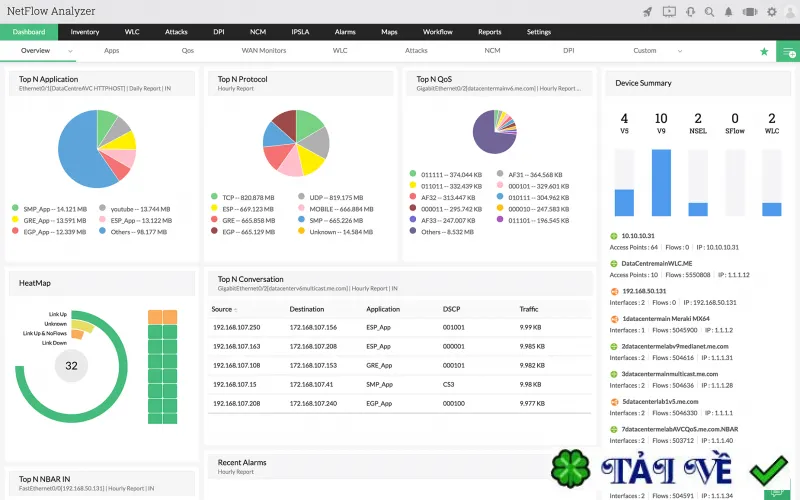The image size is (800, 500).
Task: Click status icon beside device 10.10.10.31
Action: [614, 236]
